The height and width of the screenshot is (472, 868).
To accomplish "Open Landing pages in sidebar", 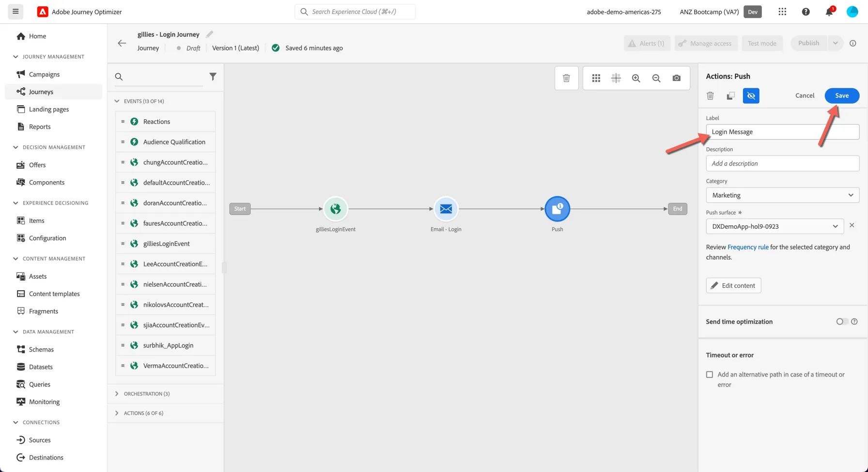I will 49,109.
